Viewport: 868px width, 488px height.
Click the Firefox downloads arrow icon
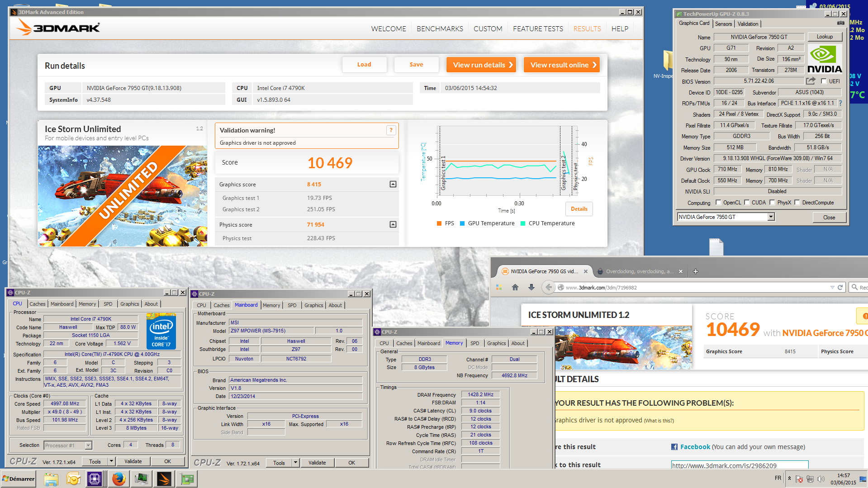pyautogui.click(x=531, y=287)
